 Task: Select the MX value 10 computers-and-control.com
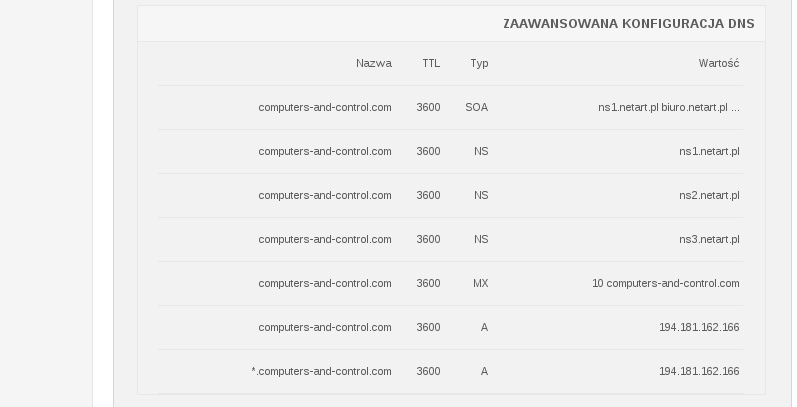665,283
